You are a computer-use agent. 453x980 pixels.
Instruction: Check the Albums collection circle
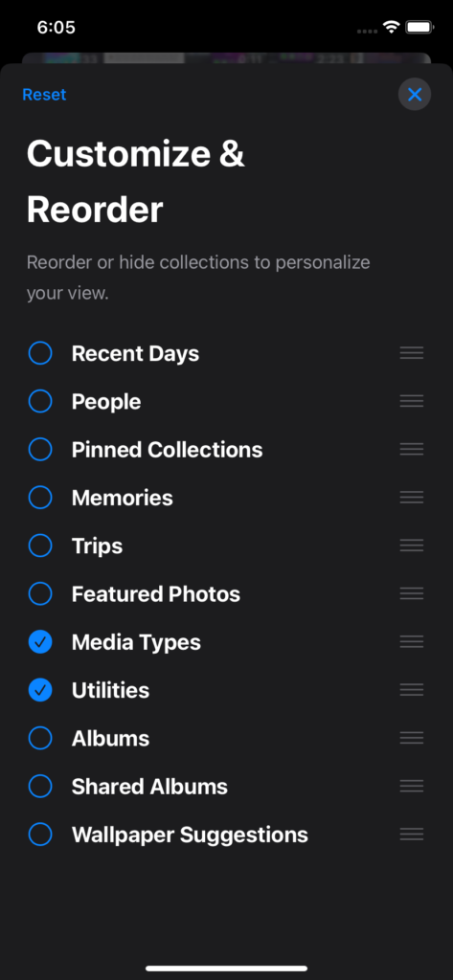(40, 738)
